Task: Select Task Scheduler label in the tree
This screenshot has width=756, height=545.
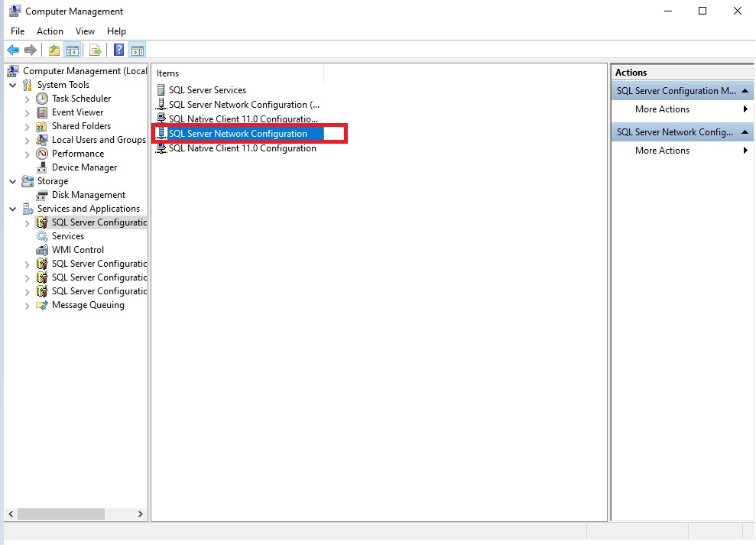Action: (x=82, y=99)
